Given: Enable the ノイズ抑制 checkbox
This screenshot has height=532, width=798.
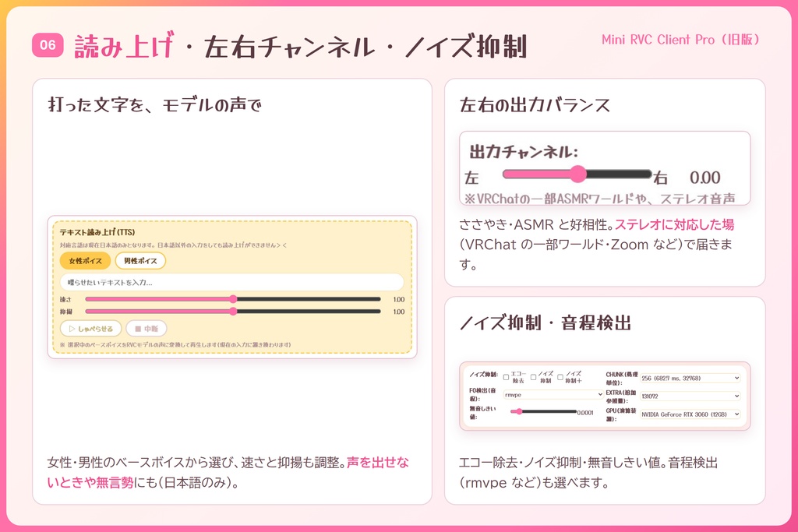Looking at the screenshot, I should 533,377.
